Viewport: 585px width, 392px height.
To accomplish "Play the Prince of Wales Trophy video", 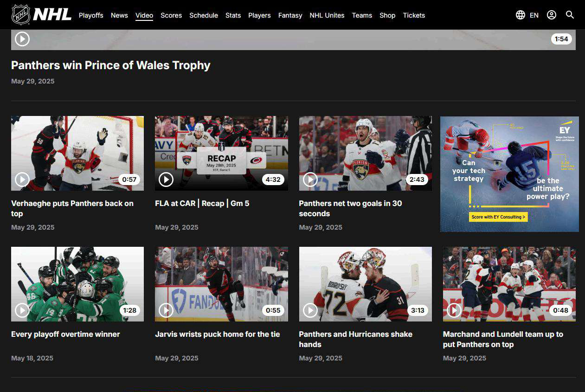I will (22, 39).
